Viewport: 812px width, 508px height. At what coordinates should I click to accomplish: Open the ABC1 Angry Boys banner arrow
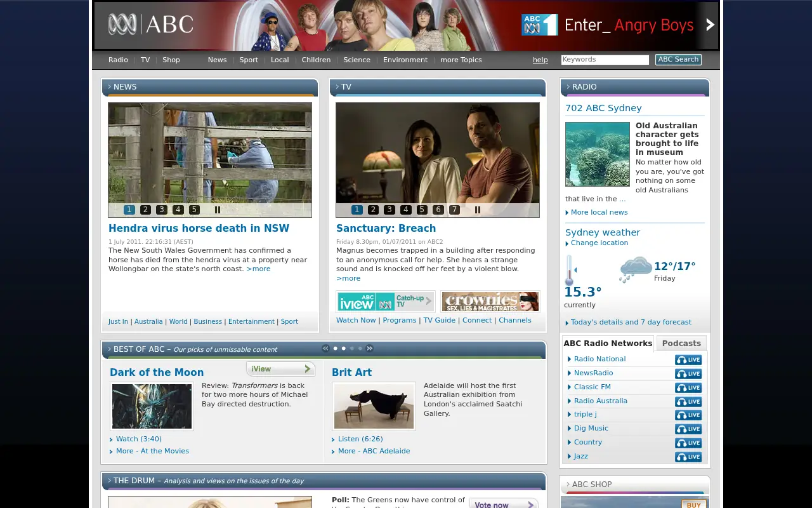click(710, 25)
